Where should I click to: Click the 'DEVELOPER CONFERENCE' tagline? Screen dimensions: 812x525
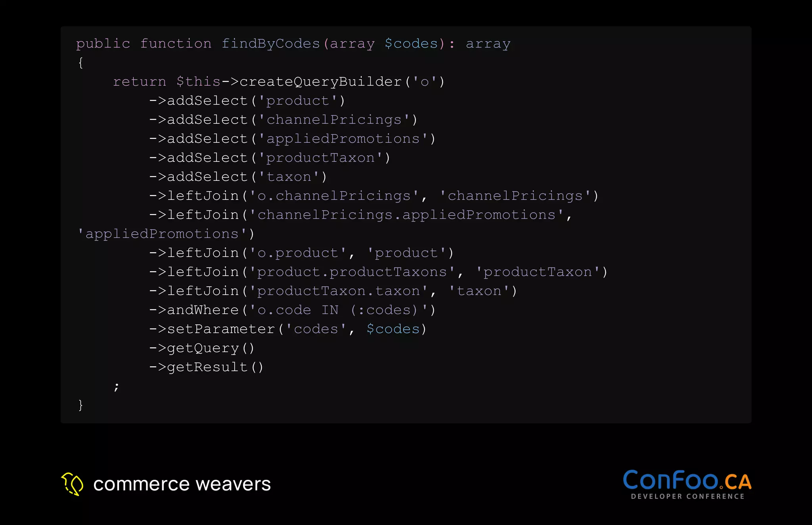pos(688,496)
